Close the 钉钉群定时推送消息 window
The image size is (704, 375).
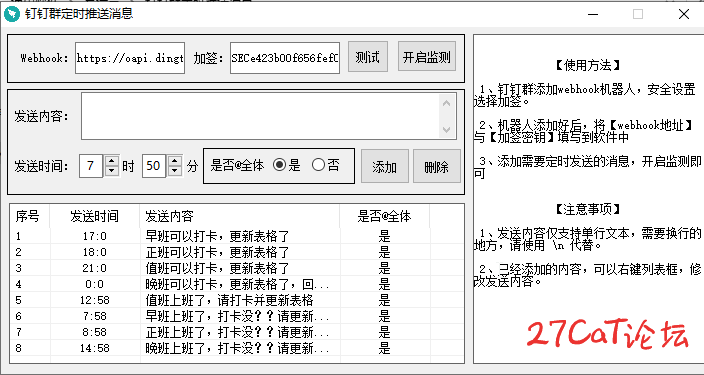(x=683, y=14)
